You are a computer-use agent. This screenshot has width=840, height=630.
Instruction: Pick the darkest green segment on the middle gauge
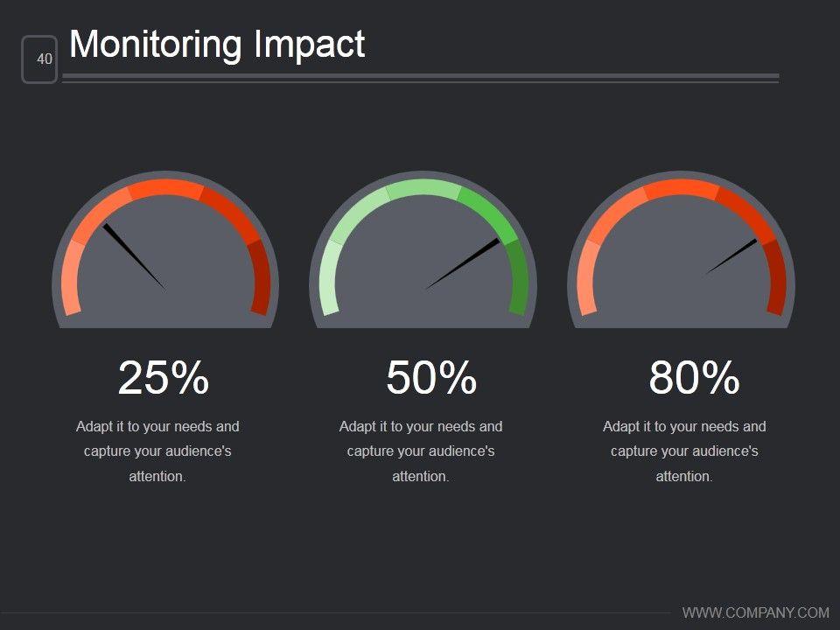[518, 276]
